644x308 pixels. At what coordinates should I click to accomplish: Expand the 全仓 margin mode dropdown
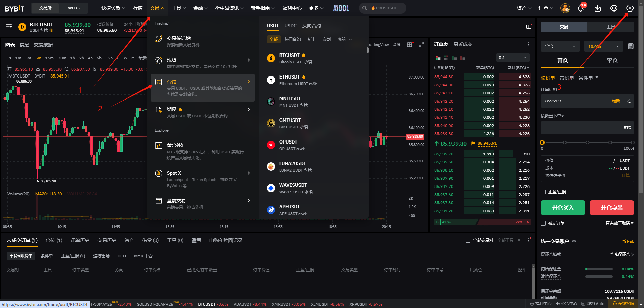pyautogui.click(x=560, y=46)
